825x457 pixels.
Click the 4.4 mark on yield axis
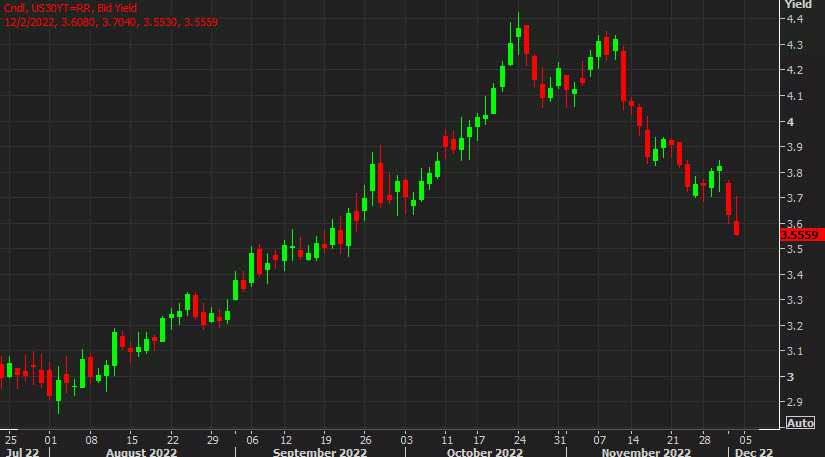pyautogui.click(x=791, y=20)
